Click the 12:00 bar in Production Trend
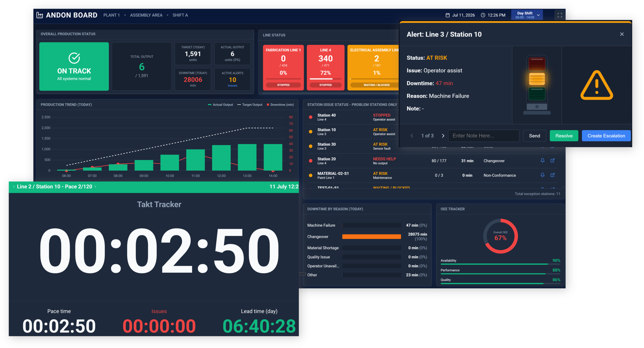644x348 pixels. point(221,158)
